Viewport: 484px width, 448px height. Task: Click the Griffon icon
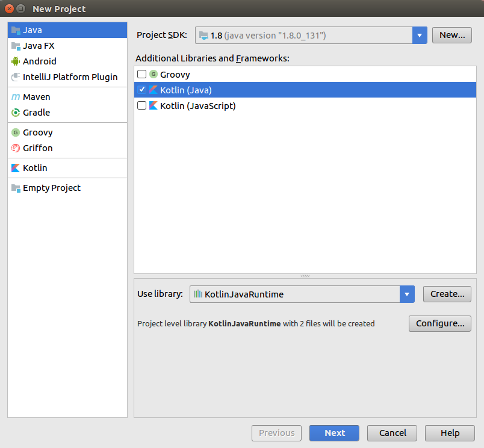tap(16, 148)
